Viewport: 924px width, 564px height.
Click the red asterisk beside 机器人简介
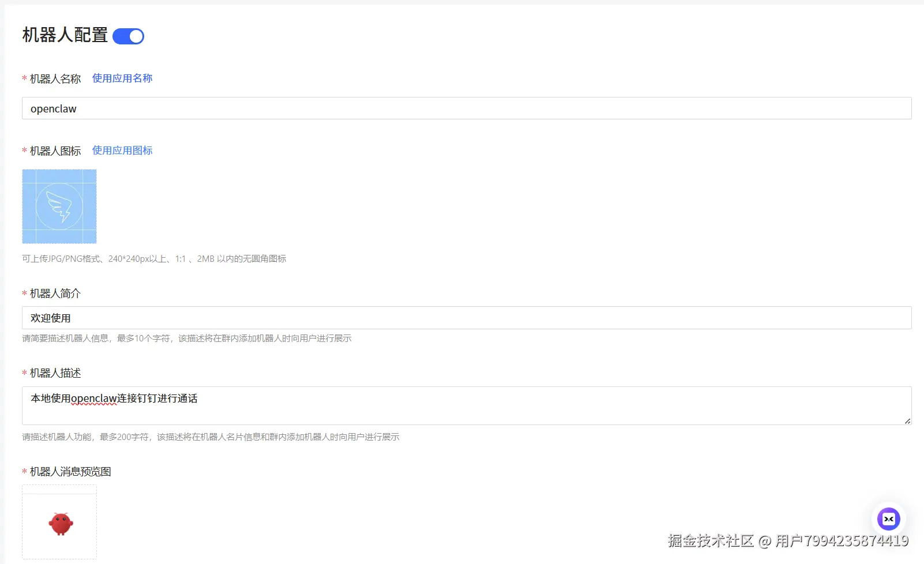[x=24, y=293]
